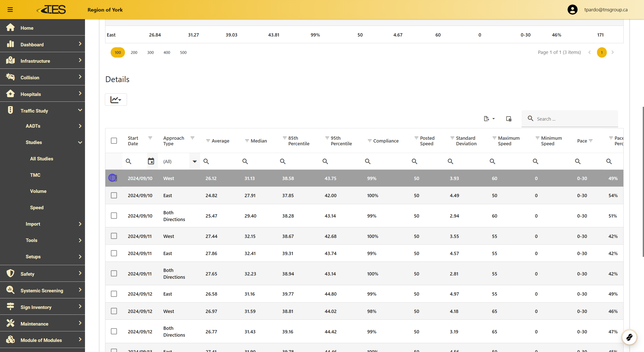644x352 pixels.
Task: Open the column chooser icon
Action: (508, 119)
